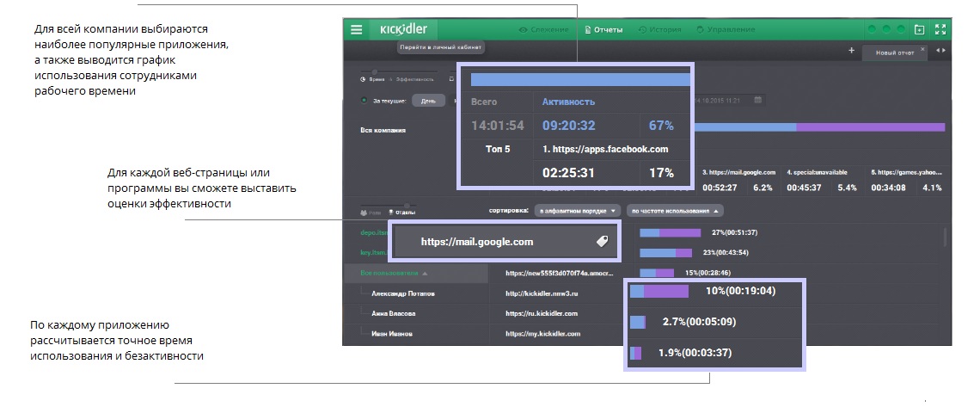
Task: Click the 4.1% percentage value
Action: 932,187
